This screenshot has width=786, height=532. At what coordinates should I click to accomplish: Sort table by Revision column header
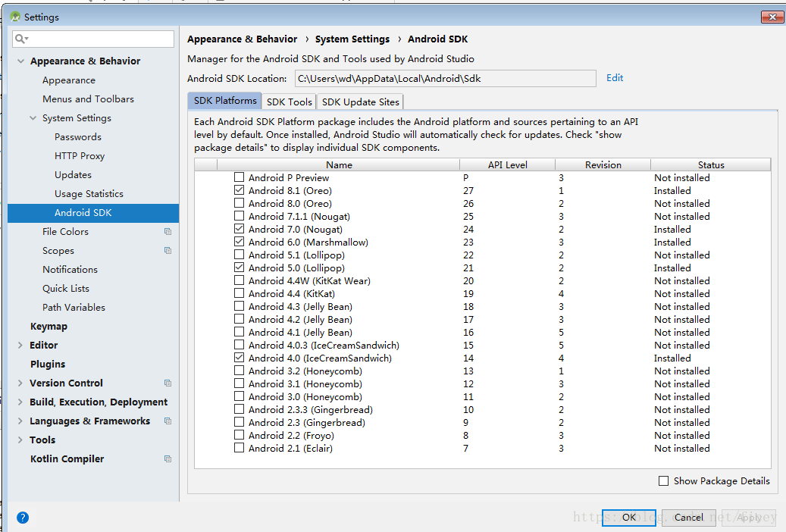pyautogui.click(x=603, y=165)
